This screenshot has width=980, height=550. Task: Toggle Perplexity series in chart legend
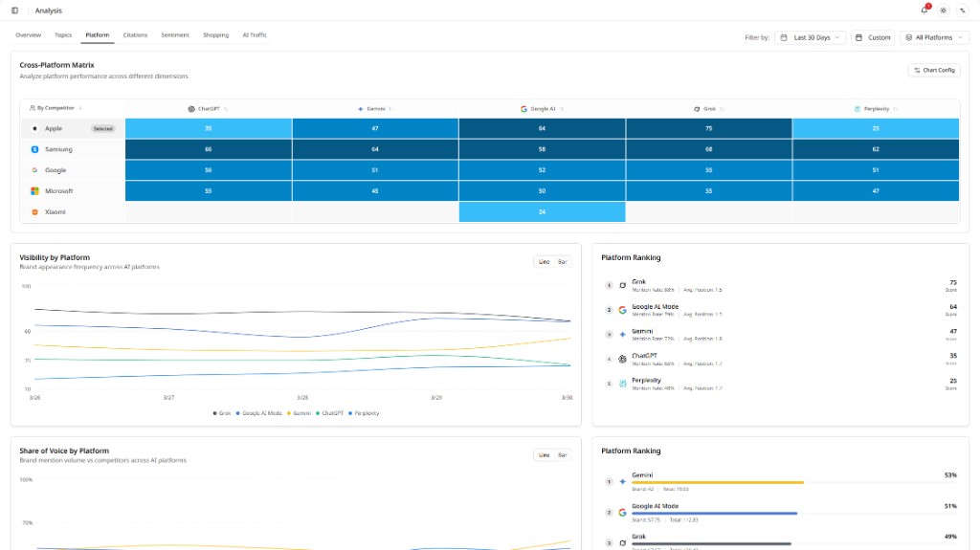click(364, 413)
